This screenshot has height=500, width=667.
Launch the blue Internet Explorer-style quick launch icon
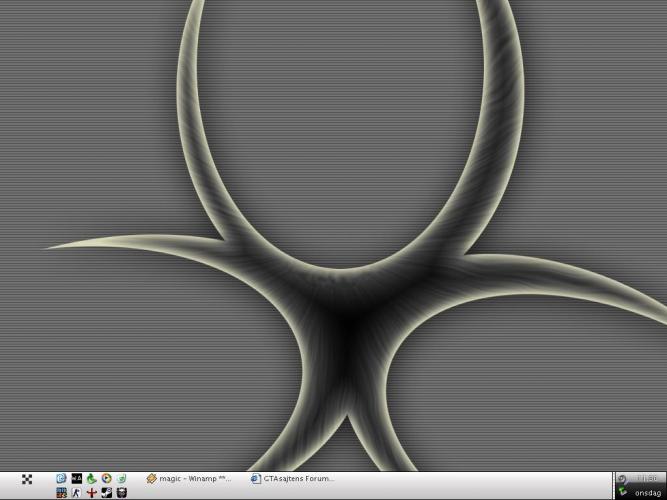tap(61, 479)
